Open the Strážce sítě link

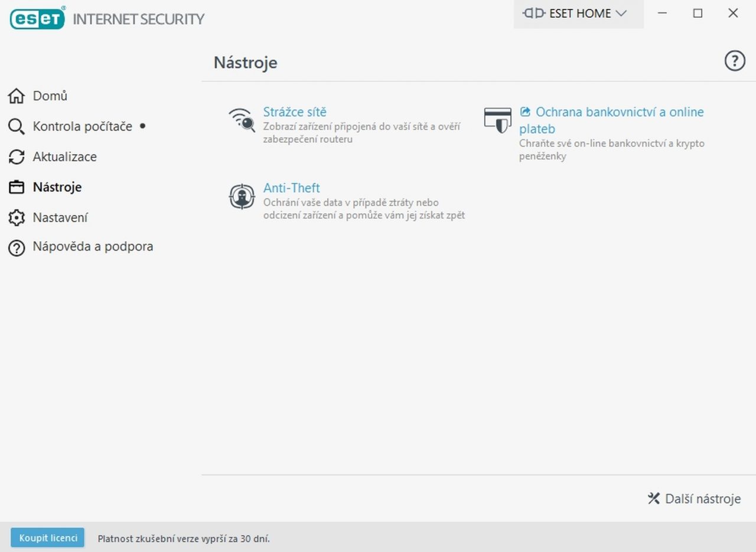point(295,112)
